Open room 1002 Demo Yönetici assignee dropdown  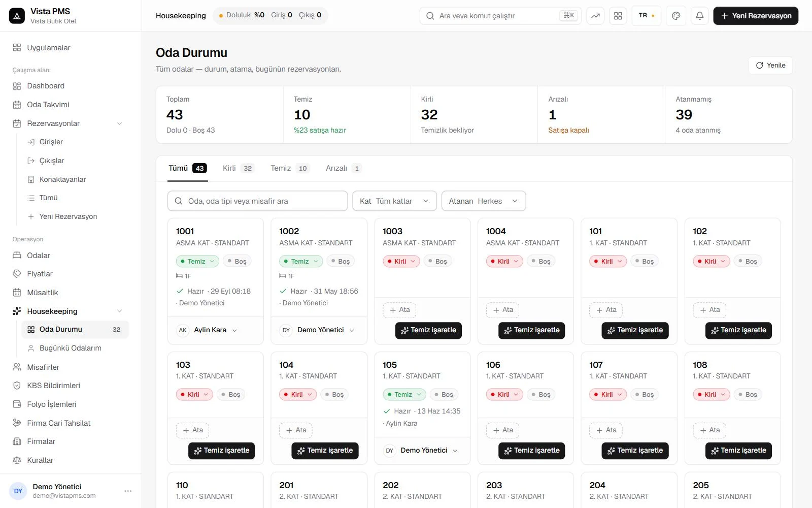click(317, 330)
